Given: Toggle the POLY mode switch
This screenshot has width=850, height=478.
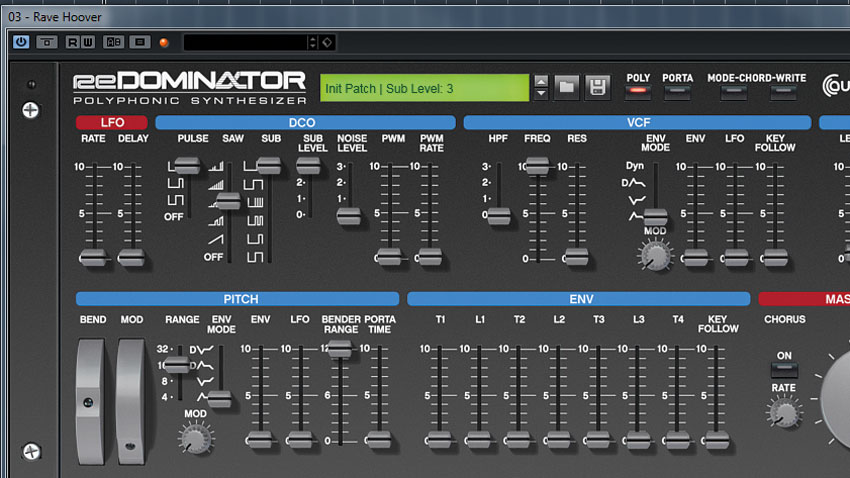Looking at the screenshot, I should pyautogui.click(x=638, y=91).
